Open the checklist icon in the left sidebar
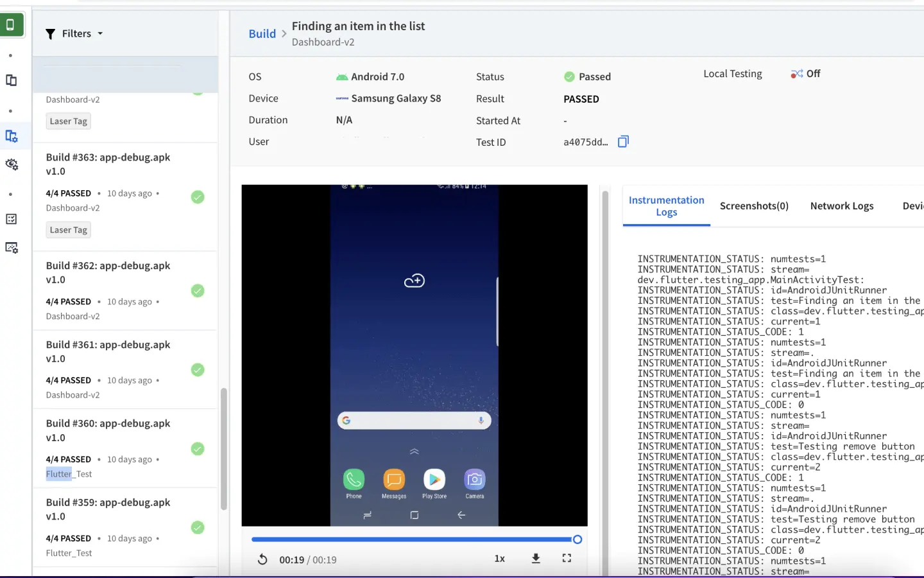Viewport: 924px width, 578px height. [12, 219]
